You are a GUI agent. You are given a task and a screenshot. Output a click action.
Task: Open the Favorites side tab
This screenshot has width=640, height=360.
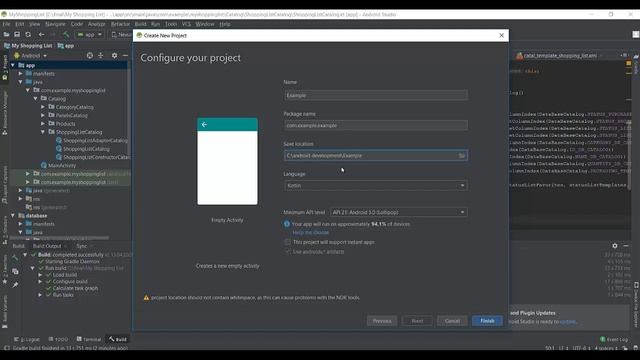pos(5,269)
